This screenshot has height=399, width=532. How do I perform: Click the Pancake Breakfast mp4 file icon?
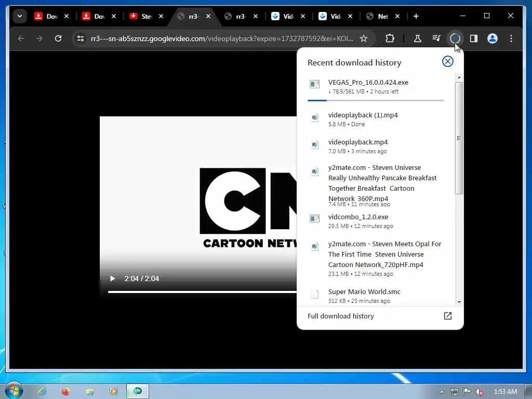[314, 171]
